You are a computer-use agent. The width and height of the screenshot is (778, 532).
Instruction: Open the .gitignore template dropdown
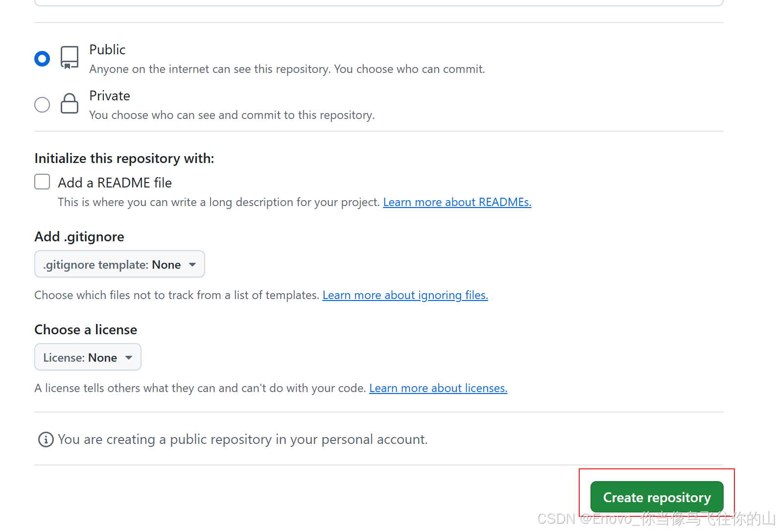click(x=119, y=264)
